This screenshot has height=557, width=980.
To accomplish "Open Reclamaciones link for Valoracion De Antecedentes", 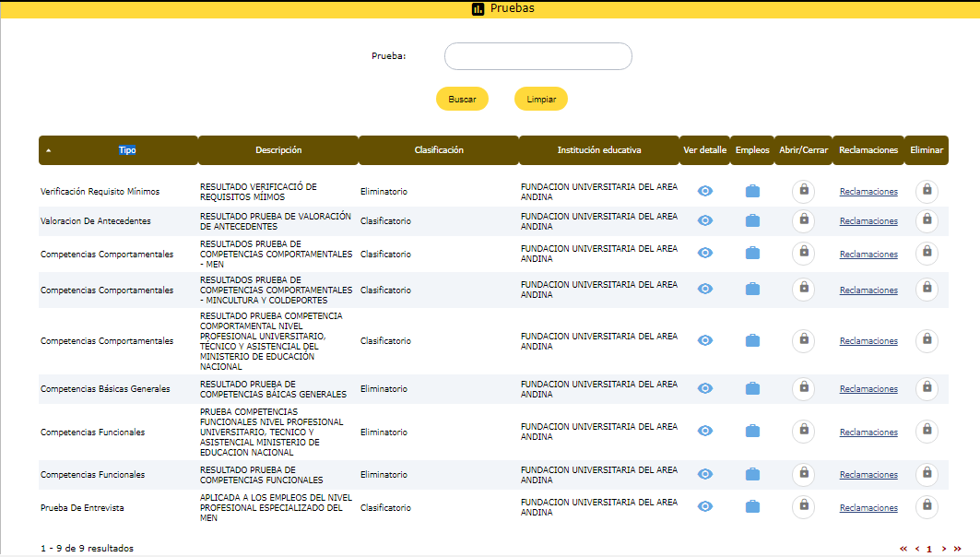I will 868,221.
